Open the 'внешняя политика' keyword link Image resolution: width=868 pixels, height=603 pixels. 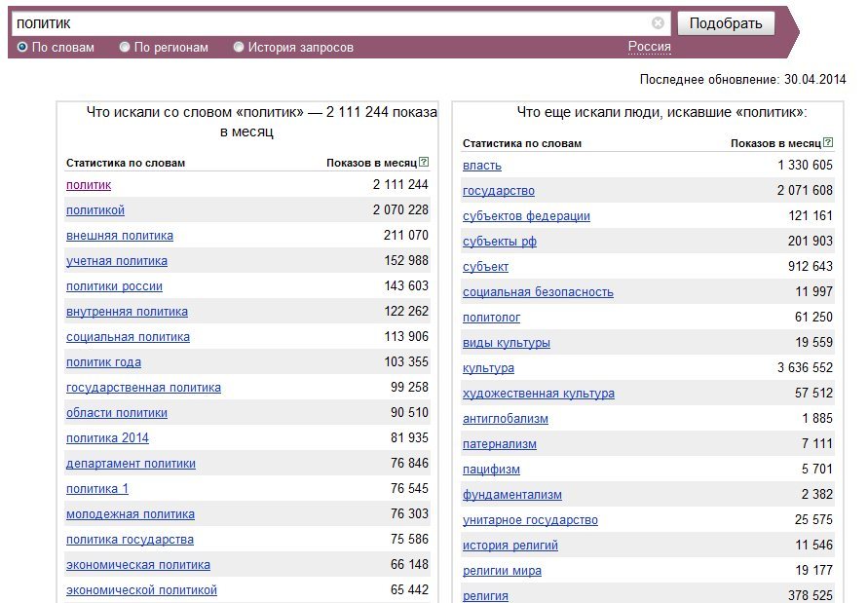point(120,236)
